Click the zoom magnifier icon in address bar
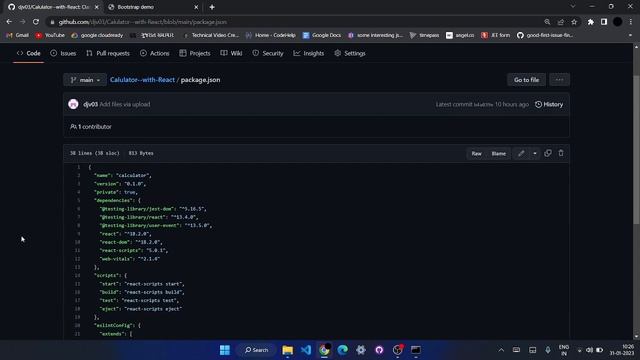Viewport: 640px width, 360px height. (x=547, y=22)
